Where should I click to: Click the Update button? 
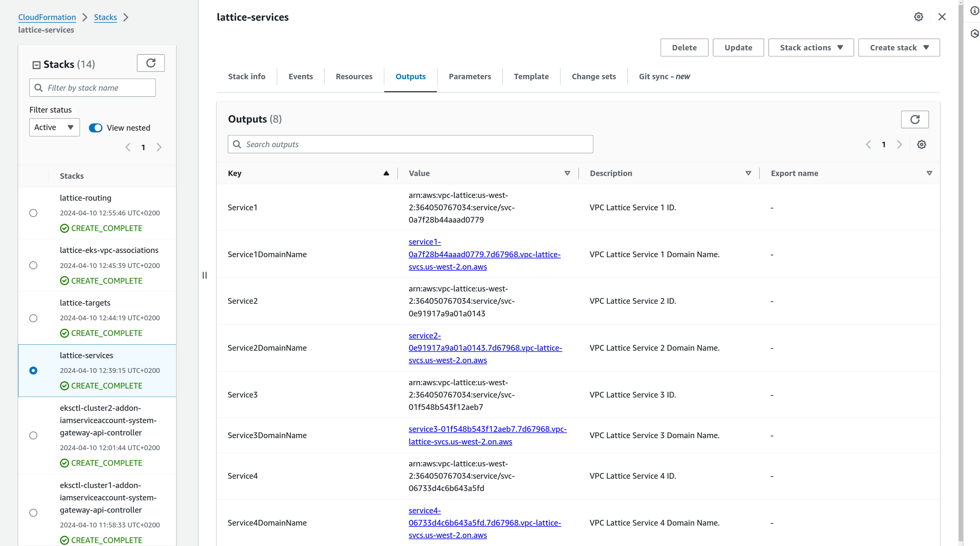tap(738, 47)
